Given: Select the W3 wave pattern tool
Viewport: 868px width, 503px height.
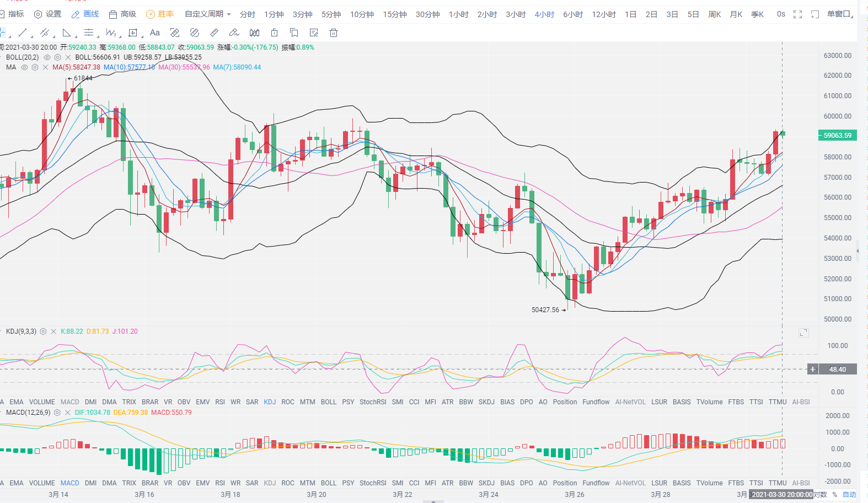Looking at the screenshot, I should [111, 33].
